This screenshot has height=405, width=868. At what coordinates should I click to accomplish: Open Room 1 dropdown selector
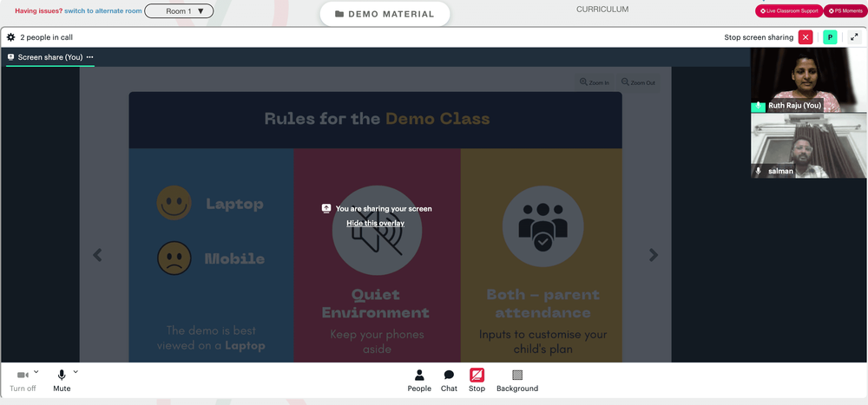[x=179, y=11]
